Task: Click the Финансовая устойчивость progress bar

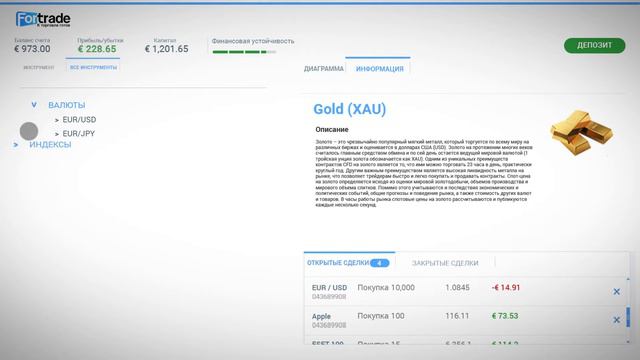Action: [x=244, y=52]
